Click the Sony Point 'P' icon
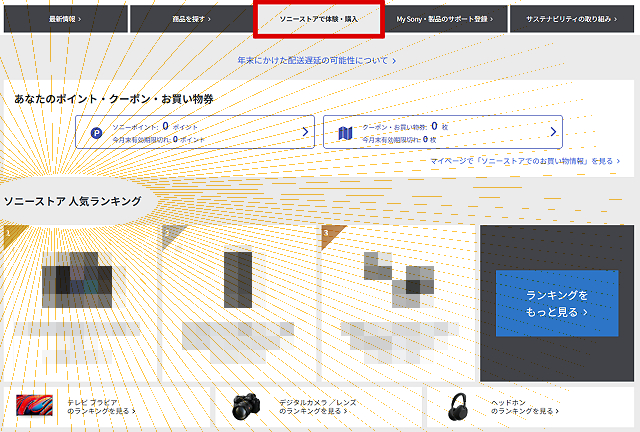This screenshot has height=432, width=640. click(x=96, y=133)
